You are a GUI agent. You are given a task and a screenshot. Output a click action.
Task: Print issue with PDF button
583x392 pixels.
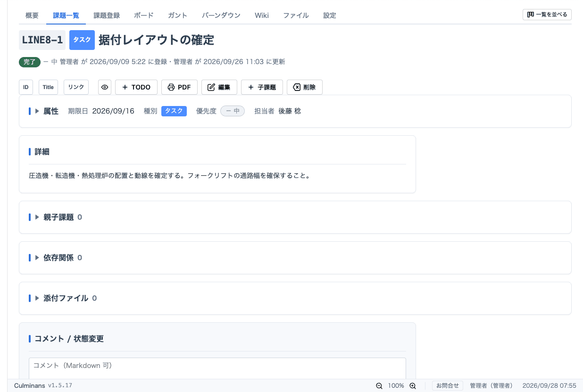click(x=179, y=87)
